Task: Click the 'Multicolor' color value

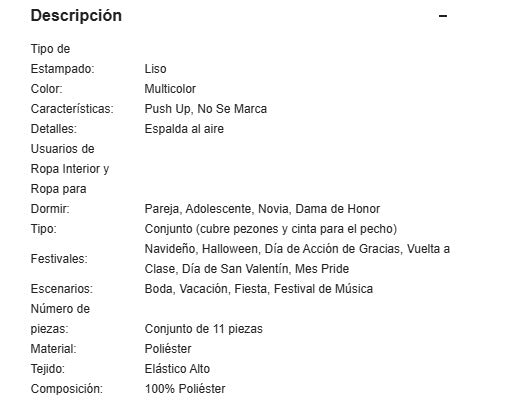Action: pyautogui.click(x=170, y=89)
